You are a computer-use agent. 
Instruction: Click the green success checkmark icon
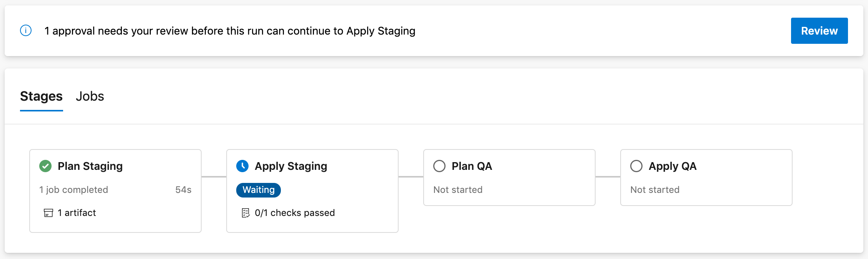(45, 166)
